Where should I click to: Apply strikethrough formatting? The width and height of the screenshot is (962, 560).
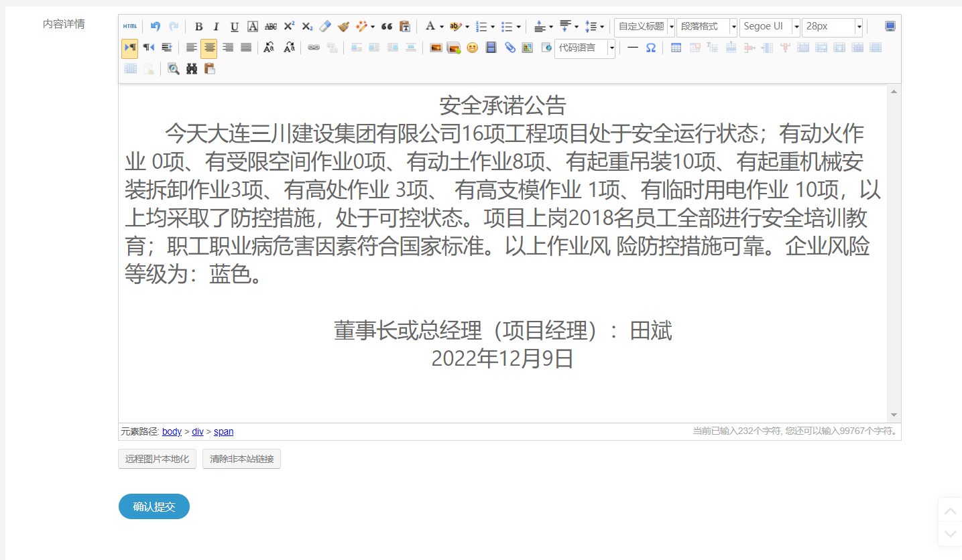click(x=271, y=27)
